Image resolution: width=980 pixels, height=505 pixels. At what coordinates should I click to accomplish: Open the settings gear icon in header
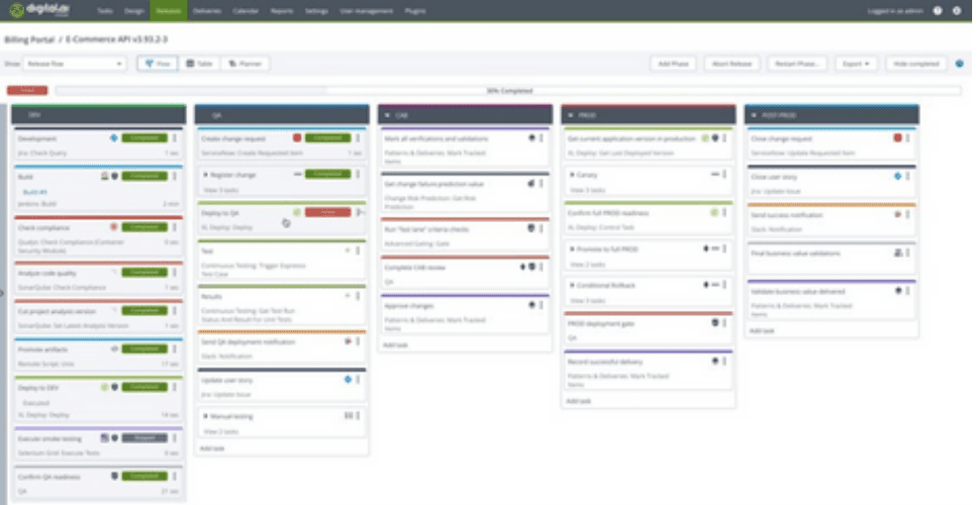coord(957,11)
